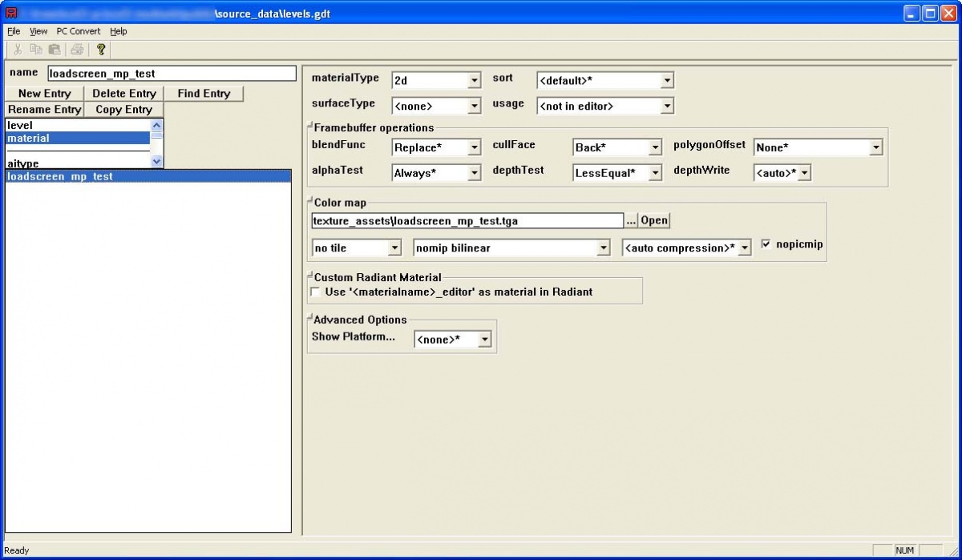Click the New Entry button

coord(44,94)
